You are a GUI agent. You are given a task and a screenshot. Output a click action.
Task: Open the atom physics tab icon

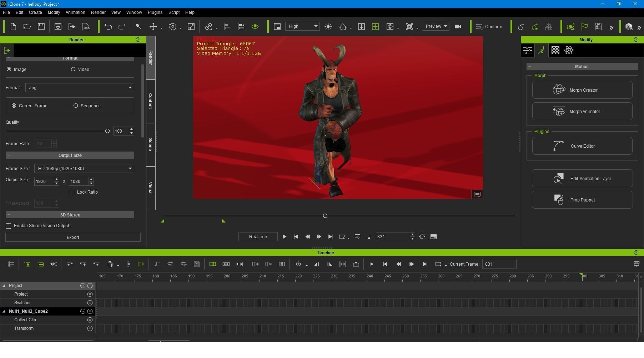(569, 50)
